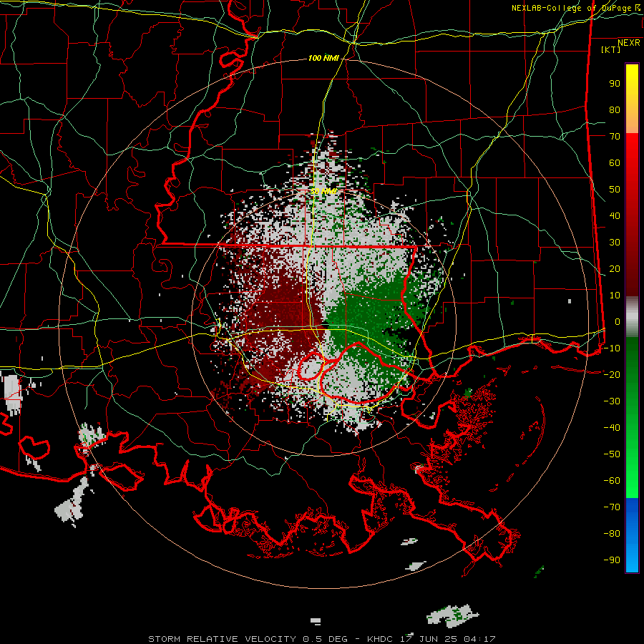The width and height of the screenshot is (644, 644).
Task: Pick the light blue segment near -90
Action: 632,559
